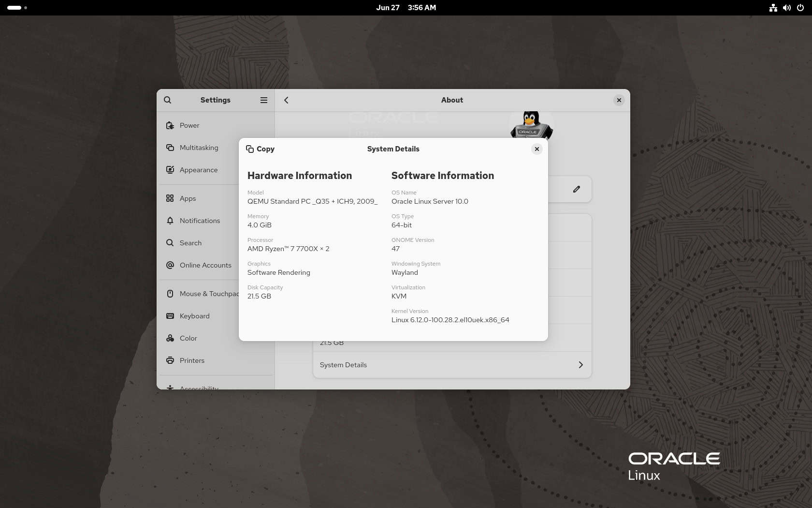Screen dimensions: 812x508
Task: Expand the System Details row chevron
Action: [580, 365]
